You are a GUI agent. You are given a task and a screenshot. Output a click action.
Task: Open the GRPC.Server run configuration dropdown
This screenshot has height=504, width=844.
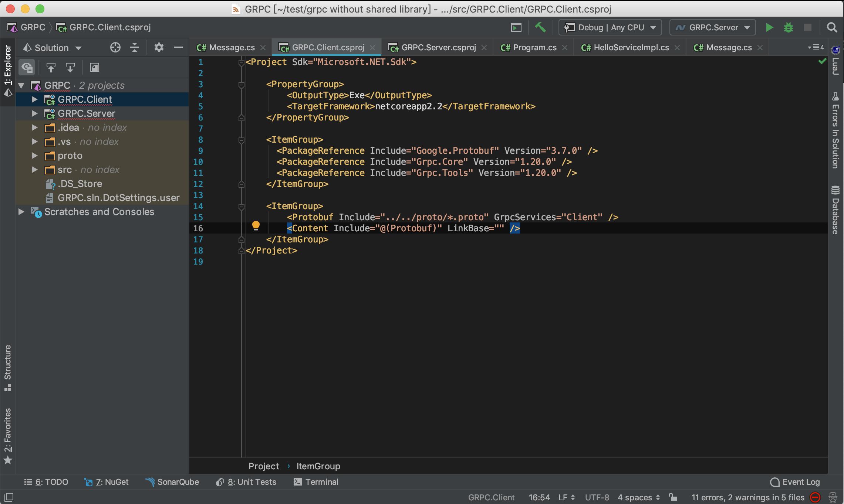click(713, 27)
